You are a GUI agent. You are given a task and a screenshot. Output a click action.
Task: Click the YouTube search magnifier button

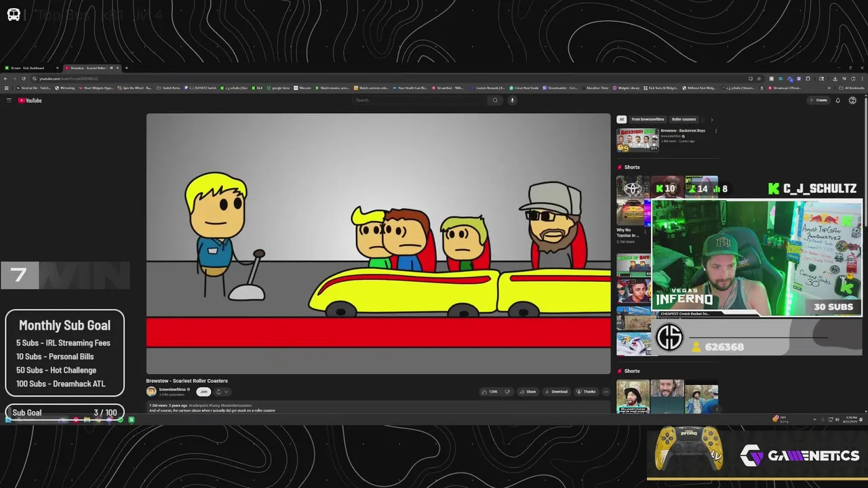pos(495,100)
